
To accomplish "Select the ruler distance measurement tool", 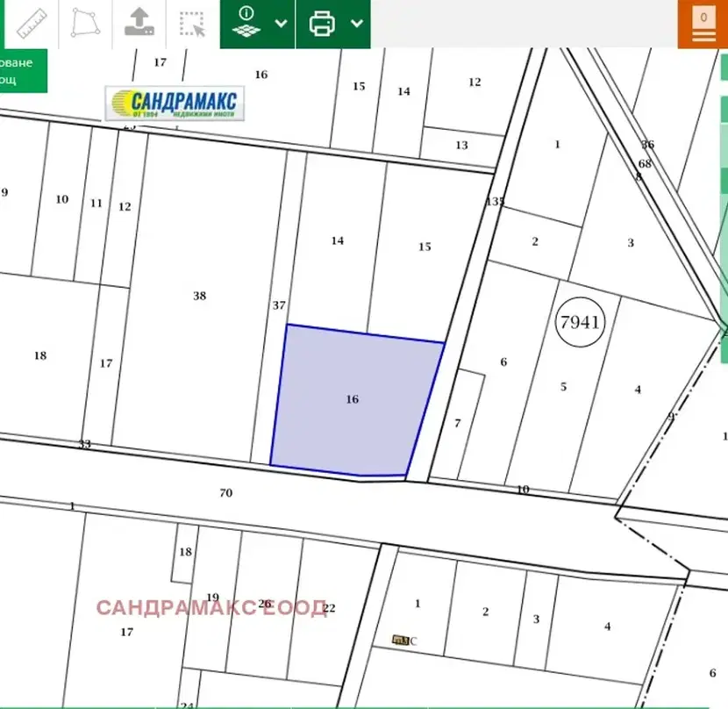I will click(x=32, y=23).
